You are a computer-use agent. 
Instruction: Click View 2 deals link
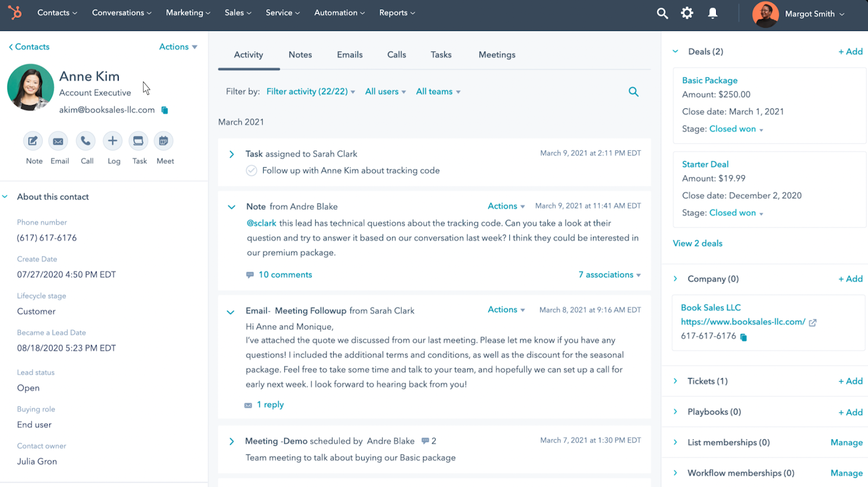click(x=698, y=243)
